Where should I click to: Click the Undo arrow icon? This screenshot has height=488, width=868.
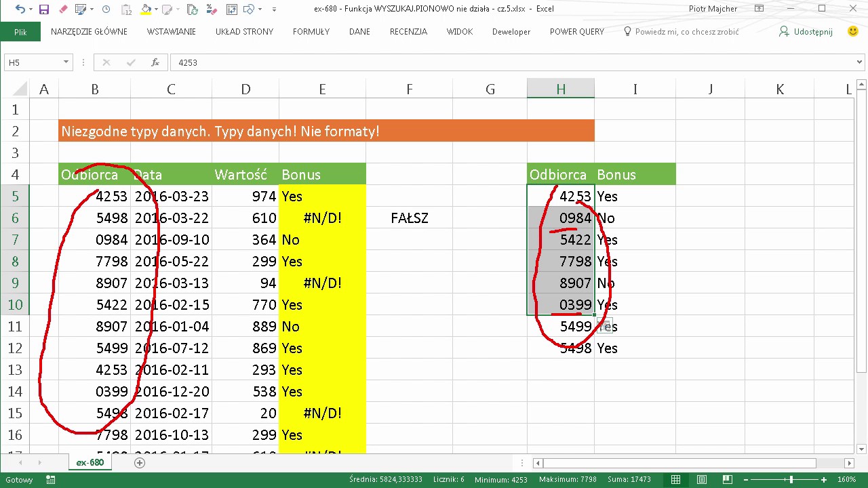19,9
